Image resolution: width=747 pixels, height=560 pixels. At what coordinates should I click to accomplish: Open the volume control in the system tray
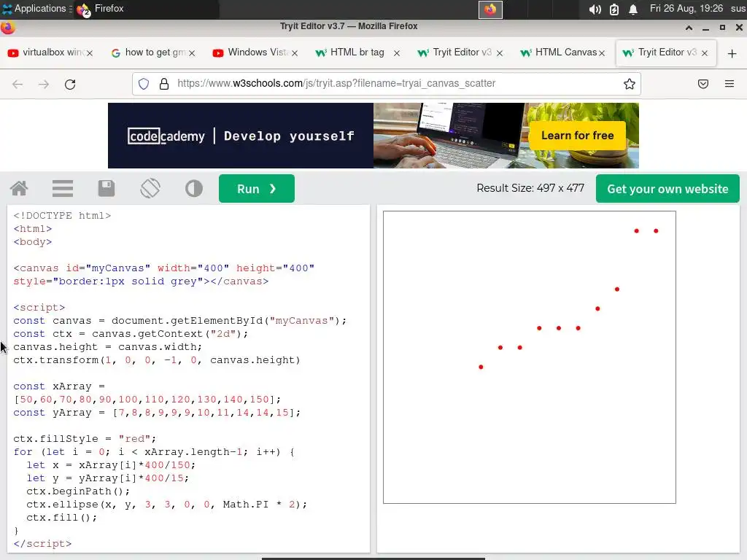(595, 9)
